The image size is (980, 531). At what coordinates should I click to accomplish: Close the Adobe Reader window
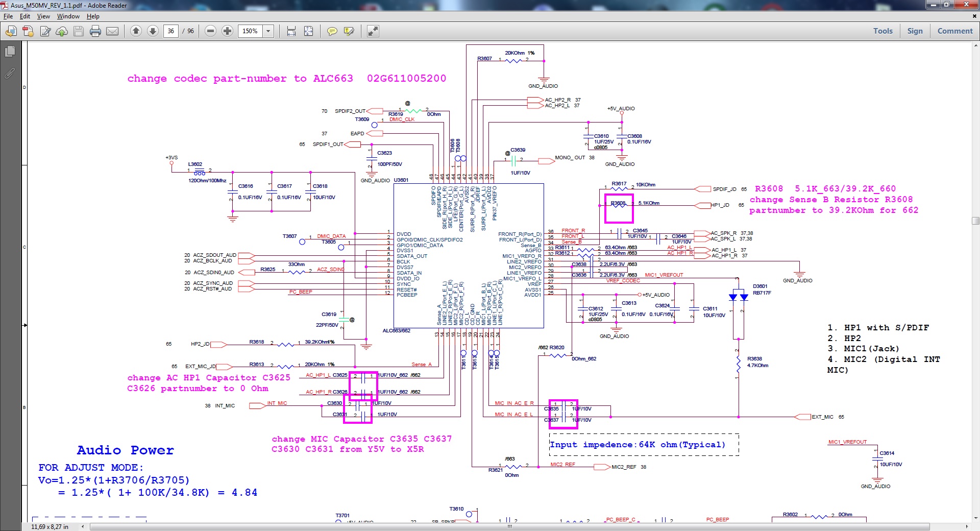(x=966, y=5)
